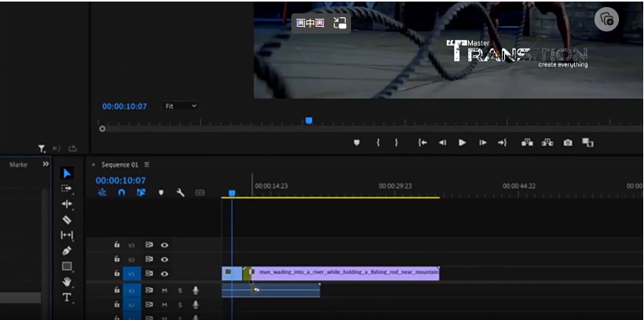
Task: Add marker in Program monitor
Action: click(357, 143)
